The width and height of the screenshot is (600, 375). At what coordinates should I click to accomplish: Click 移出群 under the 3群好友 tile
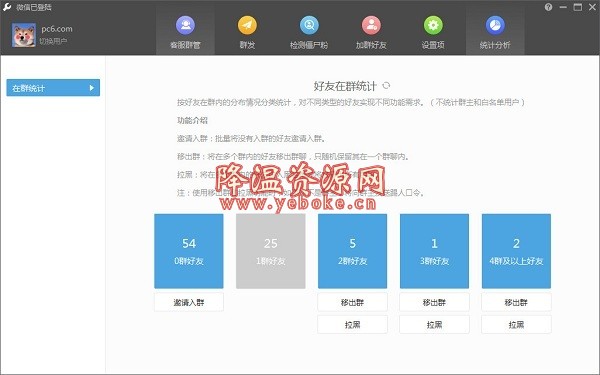[x=434, y=302]
